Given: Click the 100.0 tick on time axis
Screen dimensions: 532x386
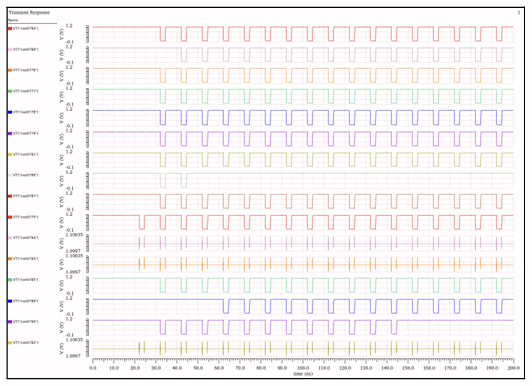Looking at the screenshot, I should 303,368.
